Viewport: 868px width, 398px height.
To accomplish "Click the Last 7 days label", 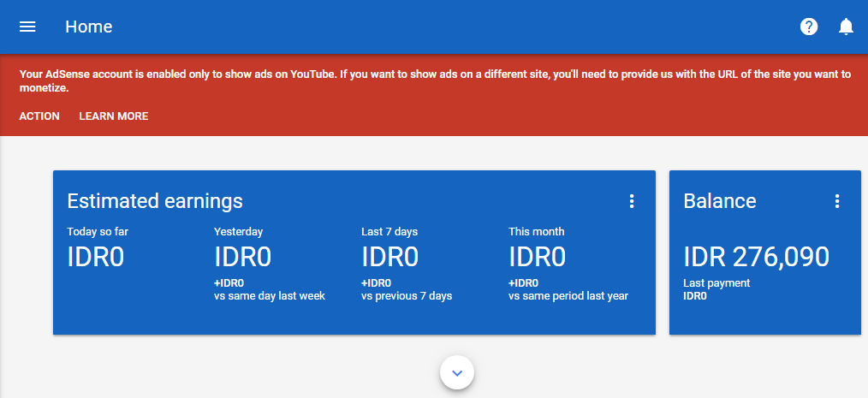I will 389,231.
